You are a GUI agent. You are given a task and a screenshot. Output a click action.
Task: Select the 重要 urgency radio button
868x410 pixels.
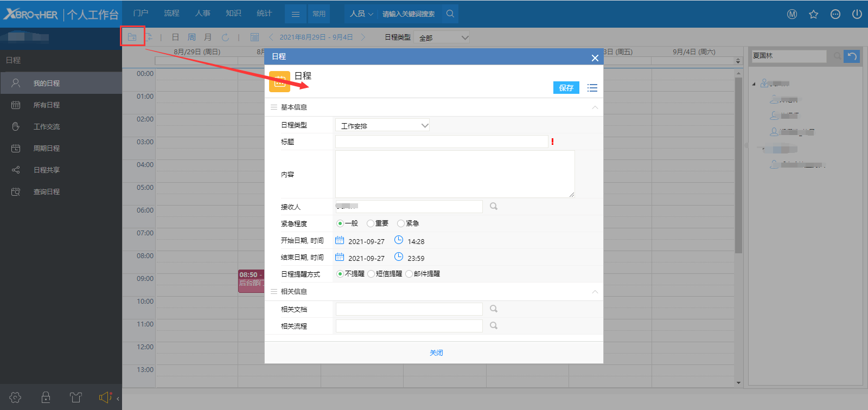coord(371,223)
